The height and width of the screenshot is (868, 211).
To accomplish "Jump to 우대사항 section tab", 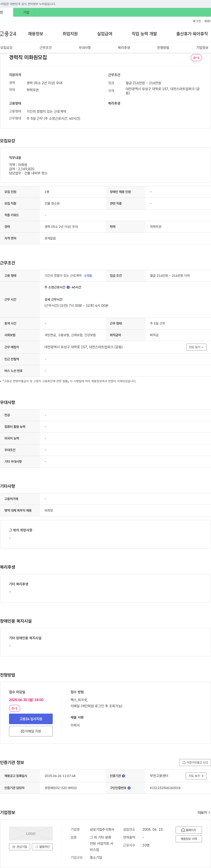I will (85, 48).
